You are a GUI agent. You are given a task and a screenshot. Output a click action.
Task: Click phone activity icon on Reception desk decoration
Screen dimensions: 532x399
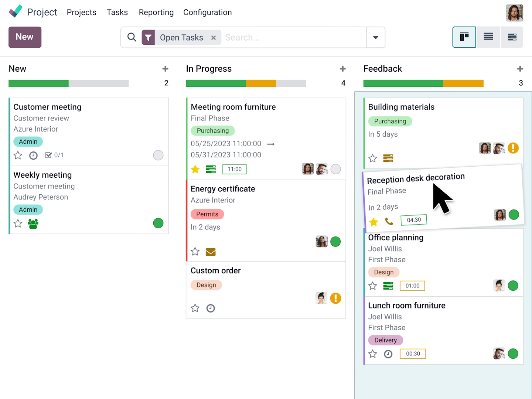[x=389, y=221]
